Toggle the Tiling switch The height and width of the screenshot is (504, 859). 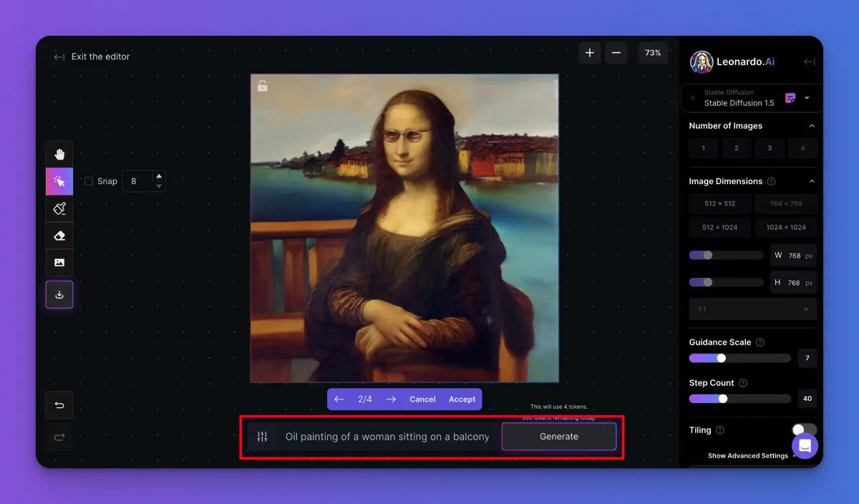click(x=804, y=430)
